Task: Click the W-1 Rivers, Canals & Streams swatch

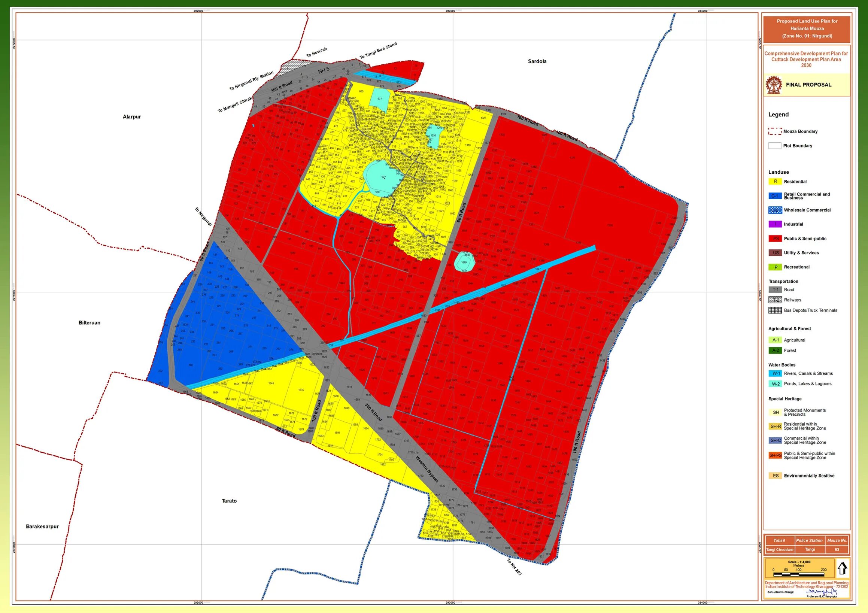Action: click(775, 373)
